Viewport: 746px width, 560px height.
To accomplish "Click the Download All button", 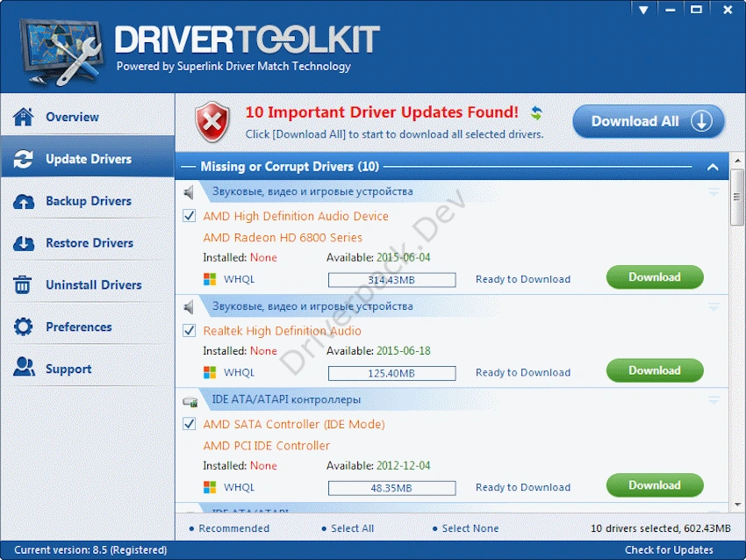I will [x=648, y=121].
